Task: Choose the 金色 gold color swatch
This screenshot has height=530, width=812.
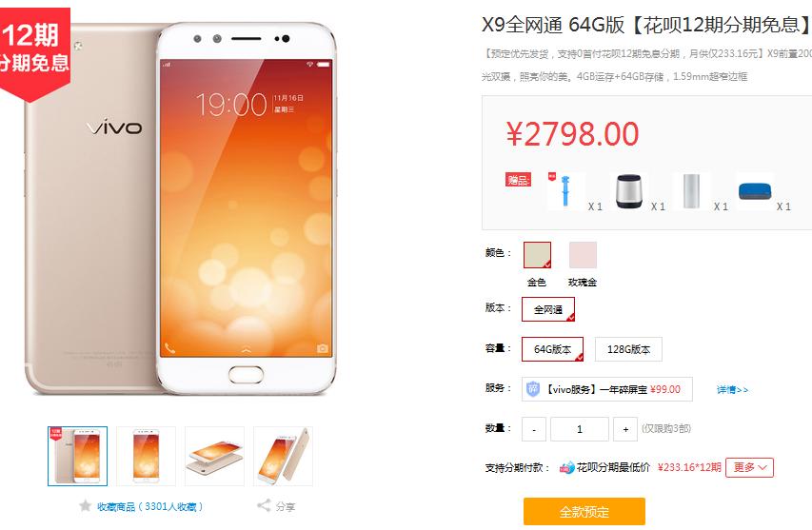Action: pos(537,255)
